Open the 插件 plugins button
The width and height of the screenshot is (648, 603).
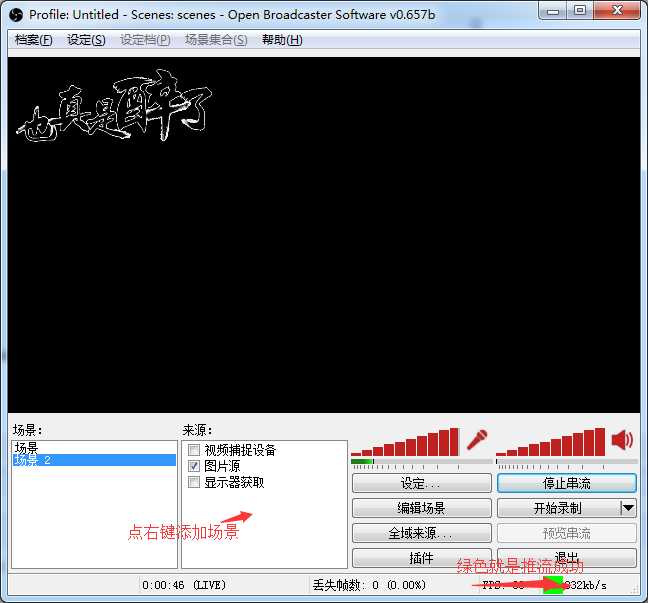[422, 558]
